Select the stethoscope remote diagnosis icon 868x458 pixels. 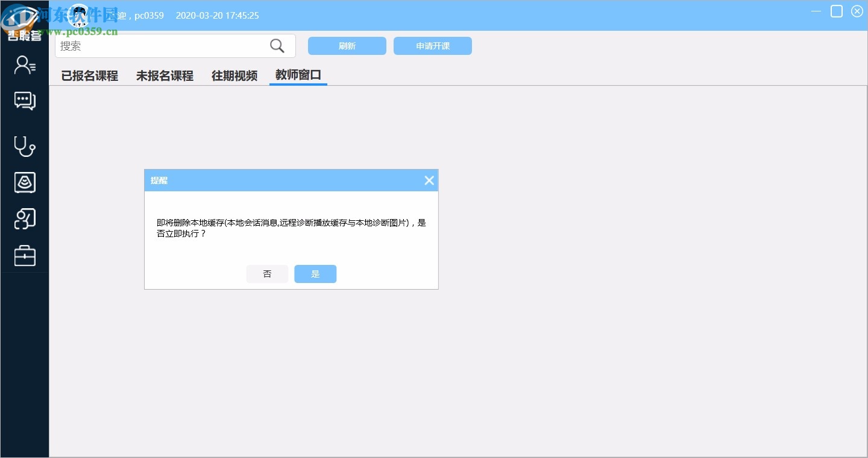click(24, 146)
